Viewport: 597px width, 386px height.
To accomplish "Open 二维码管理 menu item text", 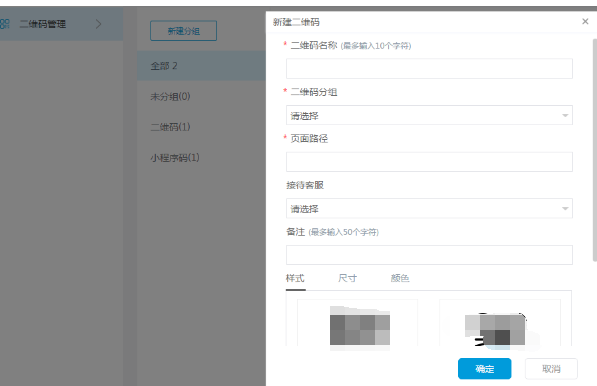I will point(43,24).
